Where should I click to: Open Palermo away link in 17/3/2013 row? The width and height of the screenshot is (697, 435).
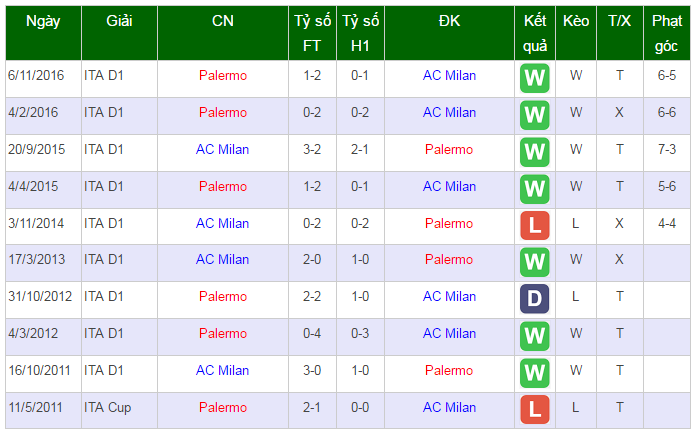[449, 259]
